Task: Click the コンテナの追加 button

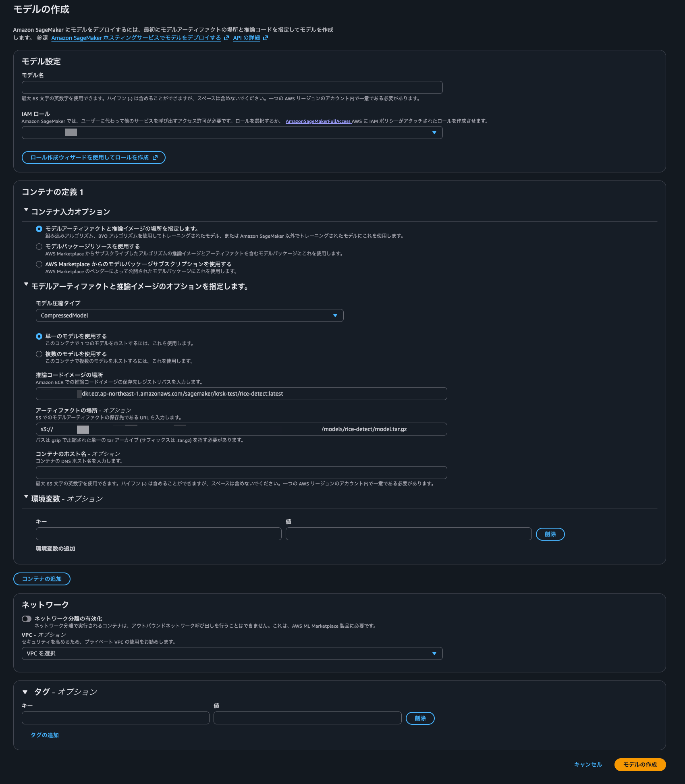Action: (42, 579)
